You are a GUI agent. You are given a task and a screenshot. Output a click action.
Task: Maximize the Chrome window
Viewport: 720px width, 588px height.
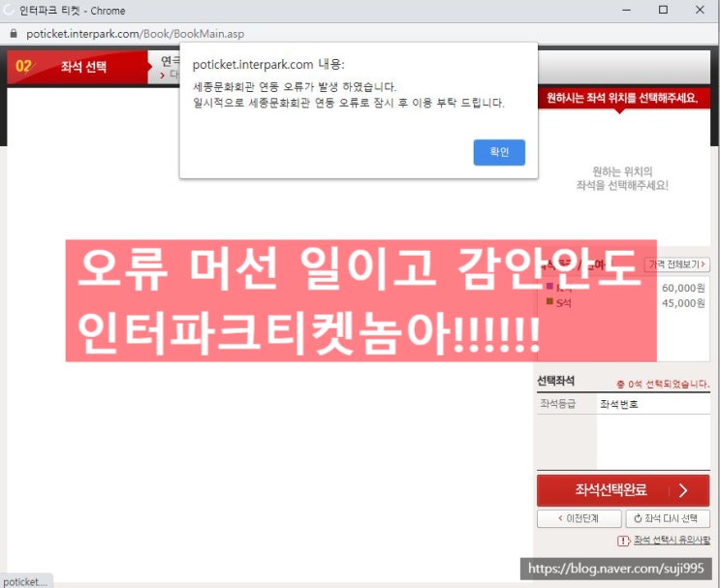[663, 10]
